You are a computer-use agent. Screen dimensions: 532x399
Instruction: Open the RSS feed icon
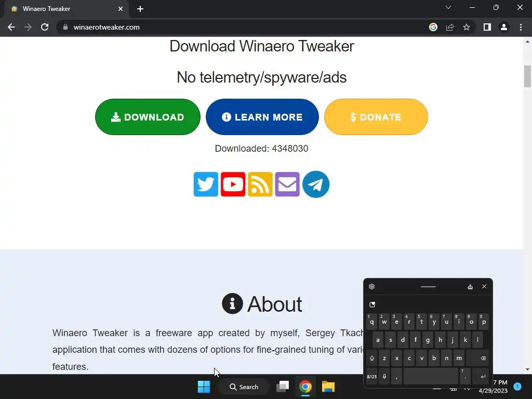point(260,184)
